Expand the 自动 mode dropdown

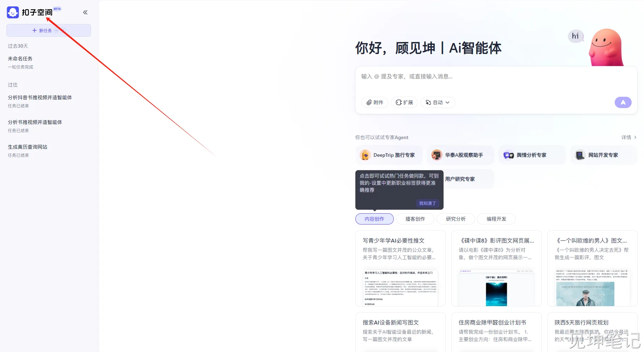click(x=438, y=102)
